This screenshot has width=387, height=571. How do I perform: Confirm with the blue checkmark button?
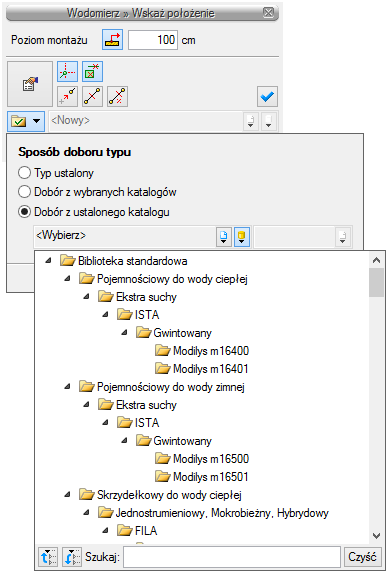point(268,97)
